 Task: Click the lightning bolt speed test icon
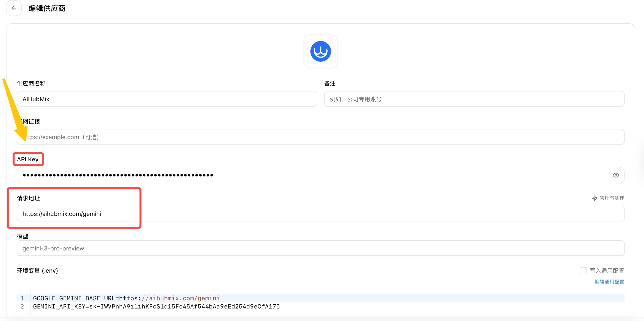tap(595, 198)
